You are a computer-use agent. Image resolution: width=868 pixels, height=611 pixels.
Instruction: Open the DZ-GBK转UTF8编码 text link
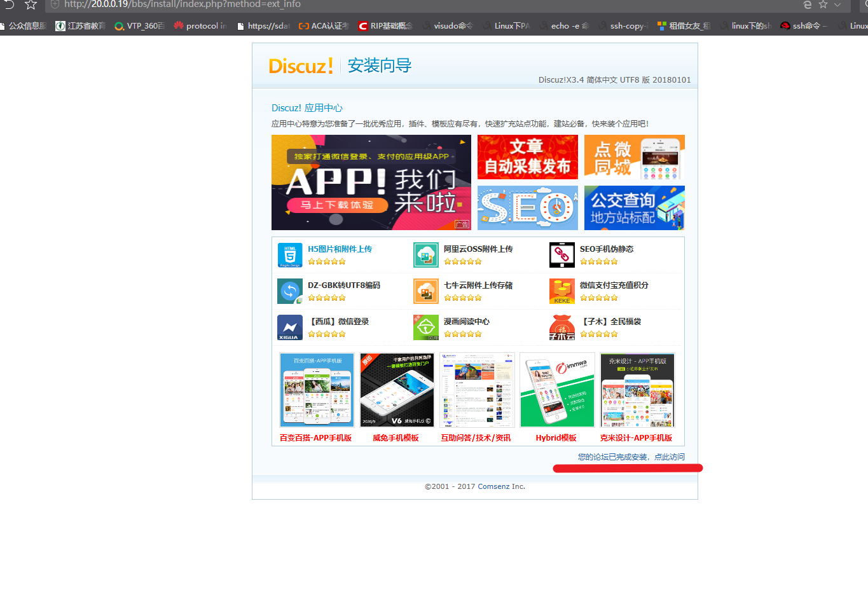(x=344, y=285)
